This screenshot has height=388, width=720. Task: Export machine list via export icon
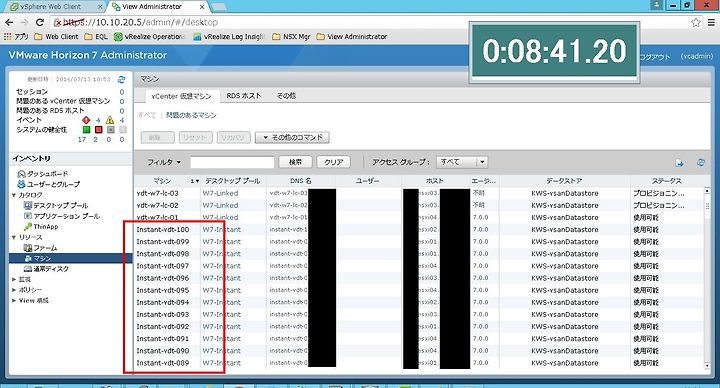coord(680,163)
